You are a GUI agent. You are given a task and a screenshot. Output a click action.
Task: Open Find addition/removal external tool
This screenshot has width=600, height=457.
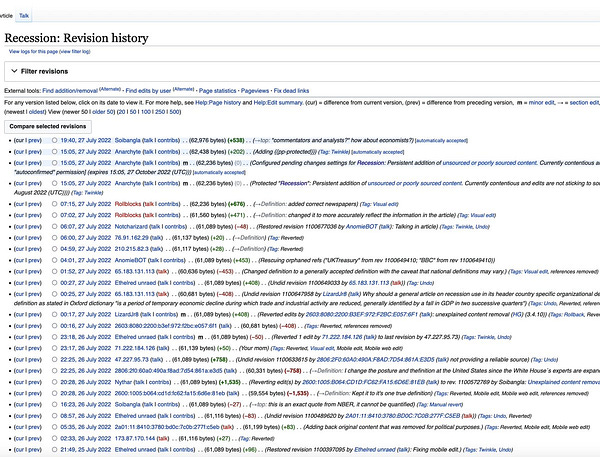pos(70,91)
